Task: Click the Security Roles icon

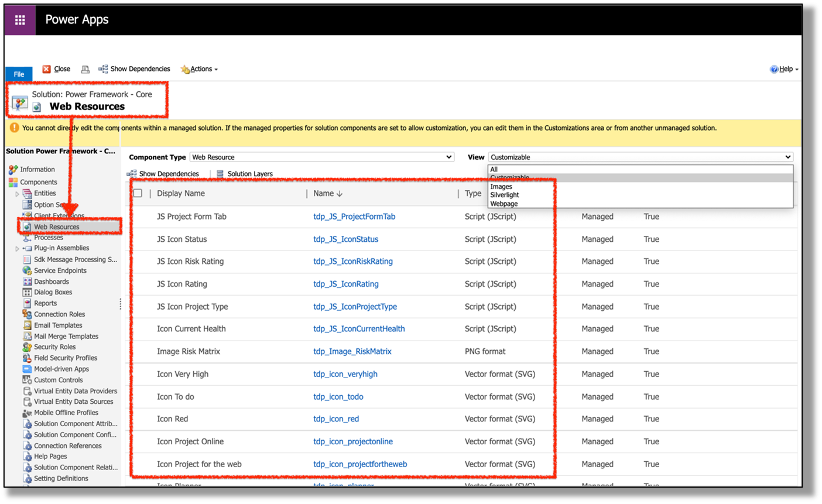Action: coord(27,347)
